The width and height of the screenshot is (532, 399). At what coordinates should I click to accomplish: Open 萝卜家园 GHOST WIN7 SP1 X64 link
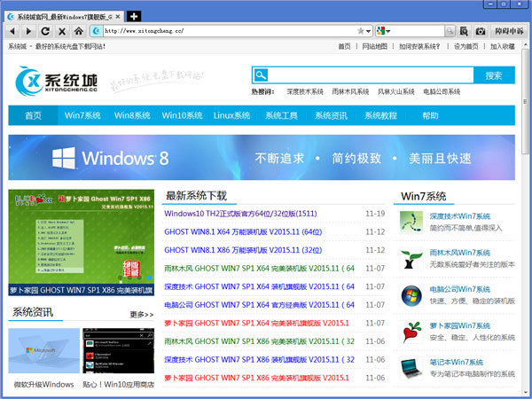pyautogui.click(x=256, y=323)
